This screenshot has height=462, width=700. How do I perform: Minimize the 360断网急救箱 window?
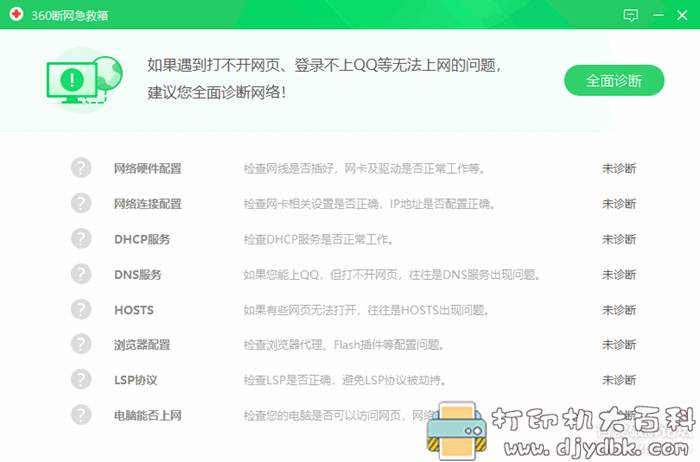click(x=658, y=16)
